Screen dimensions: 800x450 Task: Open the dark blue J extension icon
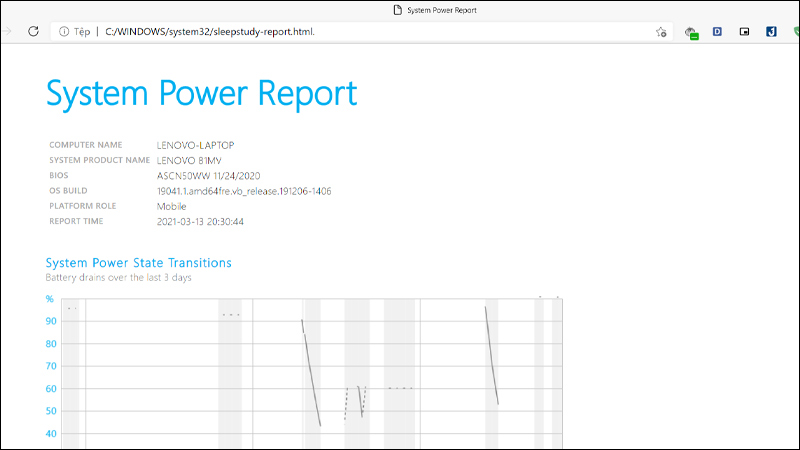(771, 32)
